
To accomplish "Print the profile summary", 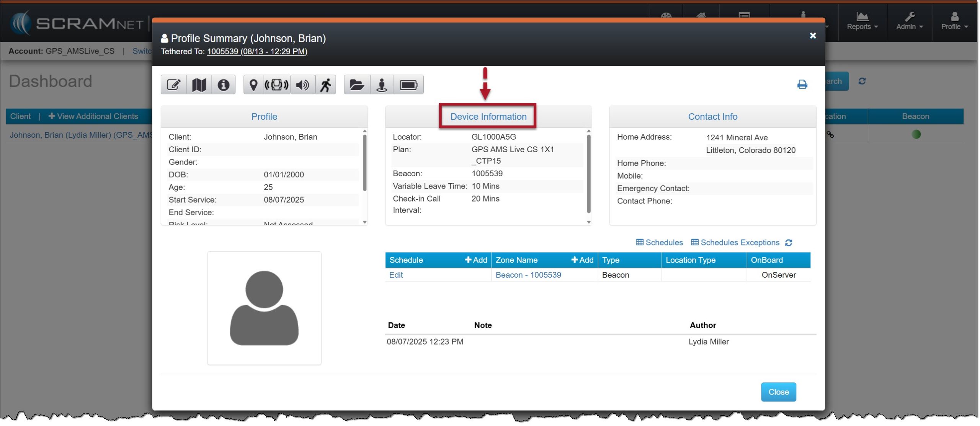I will [802, 85].
